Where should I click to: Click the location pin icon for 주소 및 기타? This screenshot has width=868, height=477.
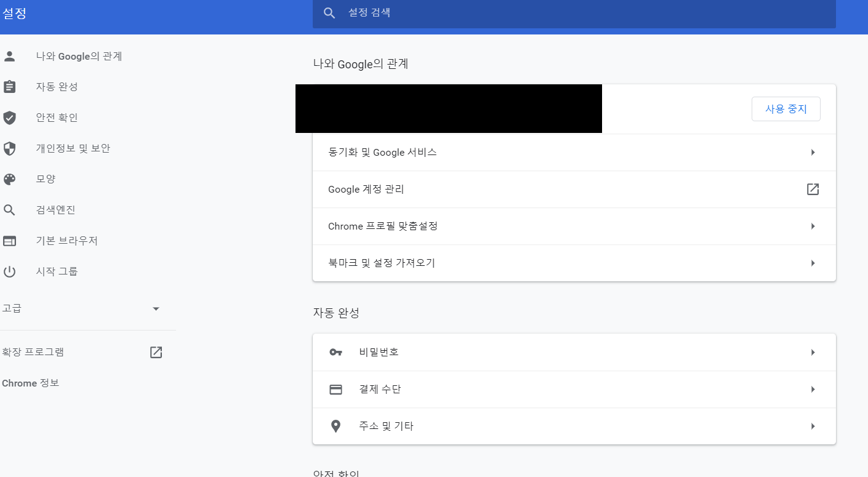point(336,426)
